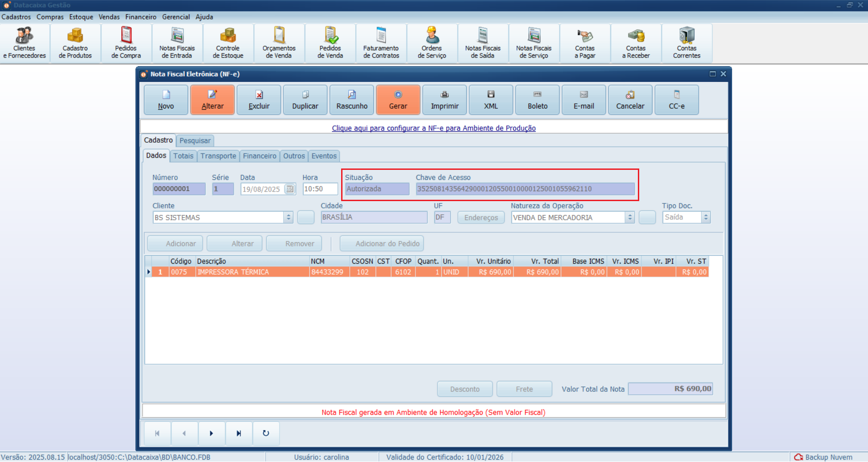Open the Financeiro menu
Viewport: 868px width, 462px height.
[140, 17]
